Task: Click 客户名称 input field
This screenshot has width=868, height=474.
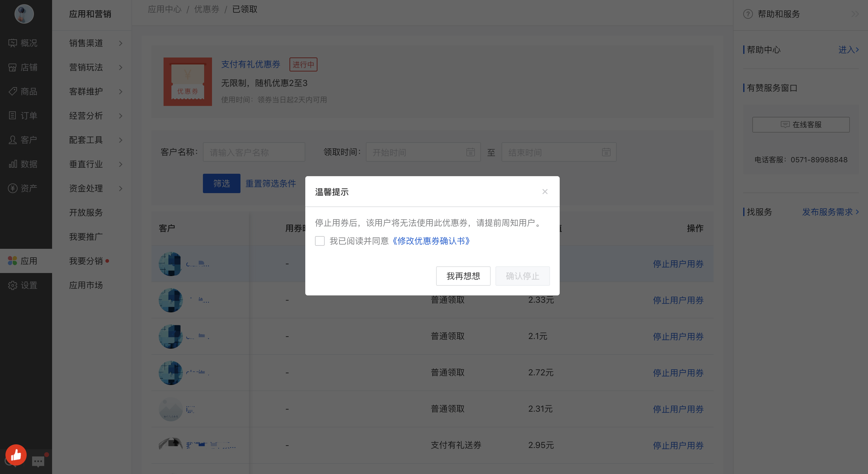Action: pyautogui.click(x=254, y=152)
